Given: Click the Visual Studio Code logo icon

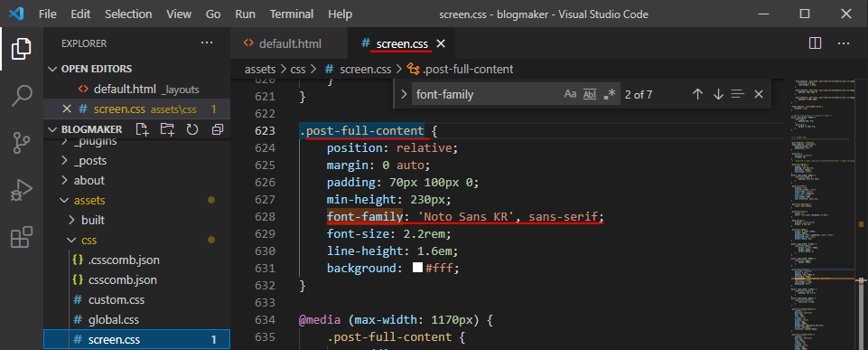Looking at the screenshot, I should [x=16, y=14].
